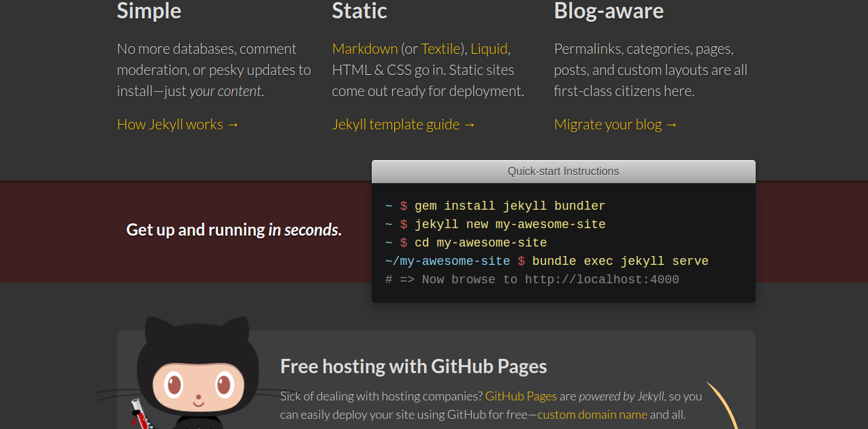
Task: Click the "http://localhost:4000" address in terminal
Action: (602, 279)
